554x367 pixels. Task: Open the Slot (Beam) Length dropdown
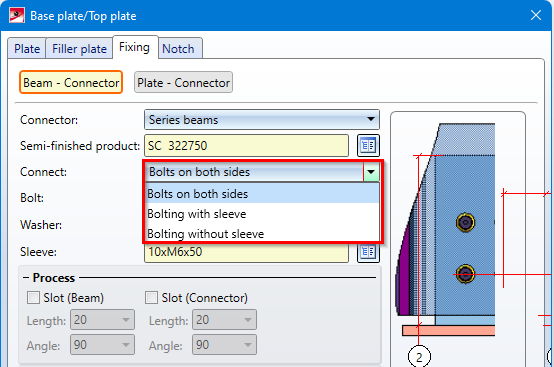(102, 320)
